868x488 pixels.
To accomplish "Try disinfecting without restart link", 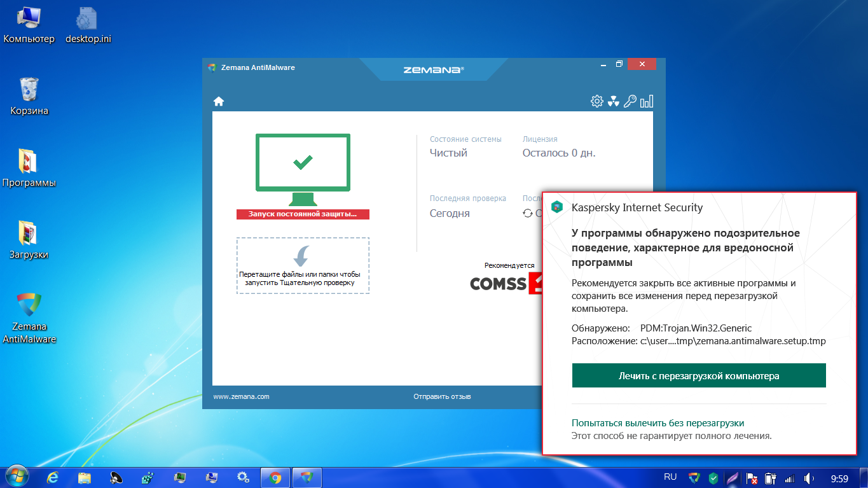I will [x=658, y=423].
